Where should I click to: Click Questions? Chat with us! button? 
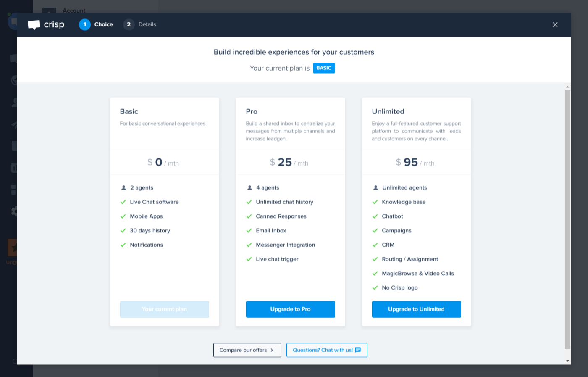click(327, 350)
